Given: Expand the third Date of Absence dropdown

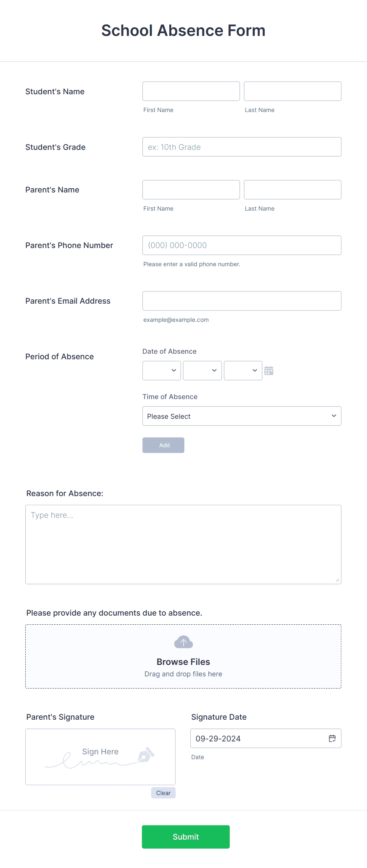Looking at the screenshot, I should [x=243, y=370].
